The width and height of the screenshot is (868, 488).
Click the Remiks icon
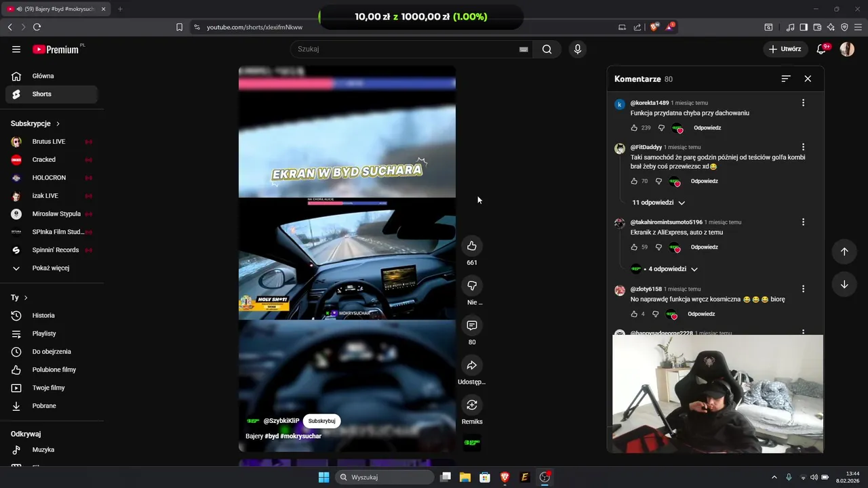tap(472, 405)
